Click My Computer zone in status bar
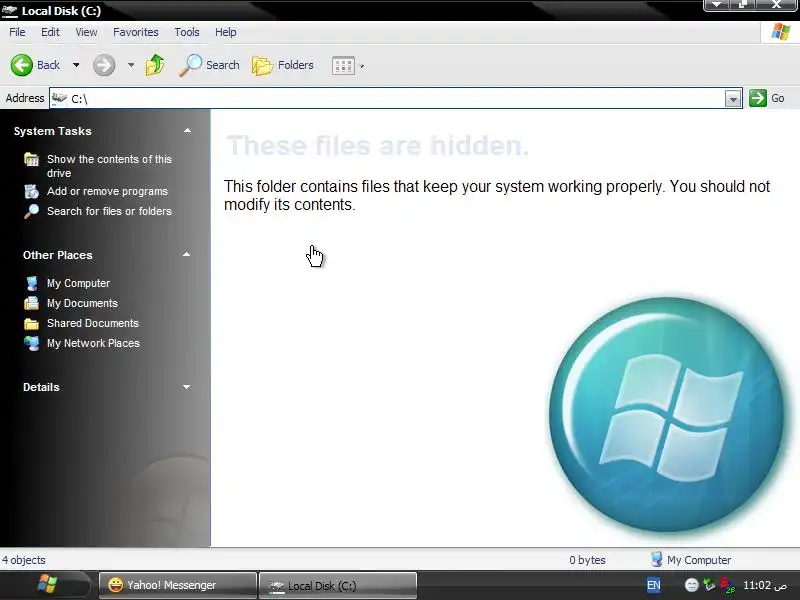 pyautogui.click(x=691, y=560)
